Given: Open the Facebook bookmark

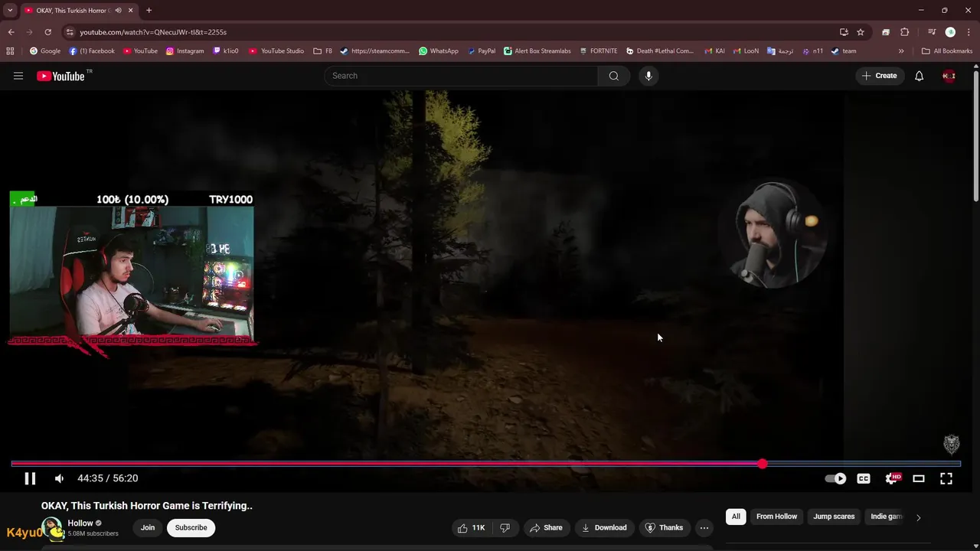Looking at the screenshot, I should coord(92,51).
